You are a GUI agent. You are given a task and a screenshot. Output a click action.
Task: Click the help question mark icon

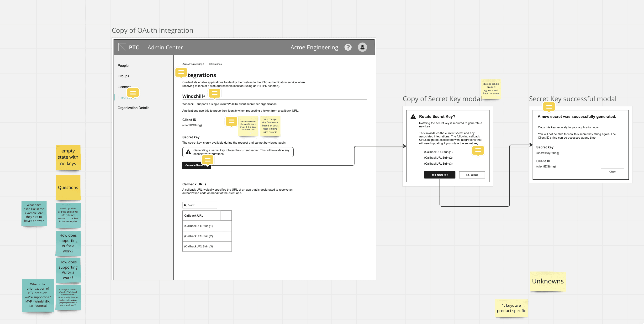(x=348, y=47)
